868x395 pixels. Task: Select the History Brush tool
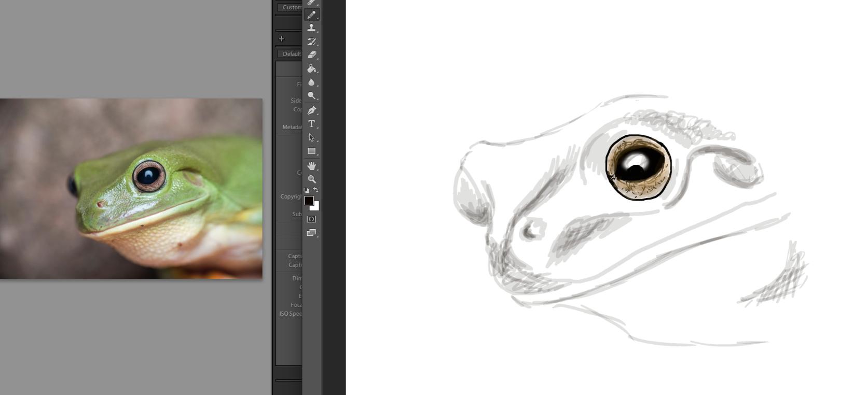311,41
